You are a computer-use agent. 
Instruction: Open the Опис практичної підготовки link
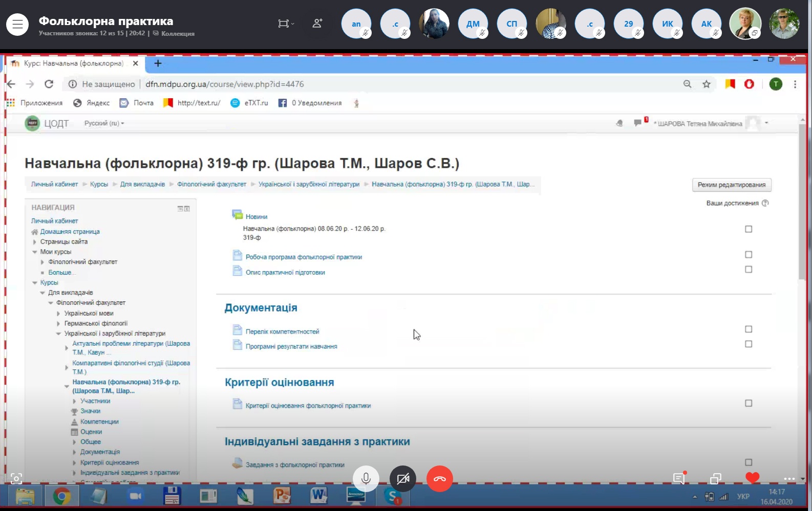coord(285,273)
